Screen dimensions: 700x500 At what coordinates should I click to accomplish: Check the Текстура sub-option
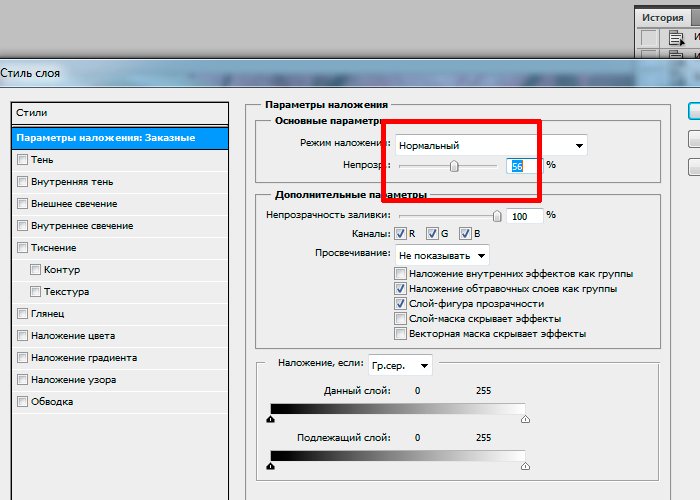(x=36, y=292)
